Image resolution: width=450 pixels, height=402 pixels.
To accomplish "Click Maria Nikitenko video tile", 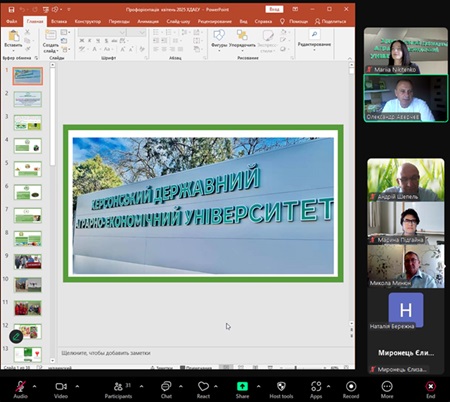I will tap(406, 51).
